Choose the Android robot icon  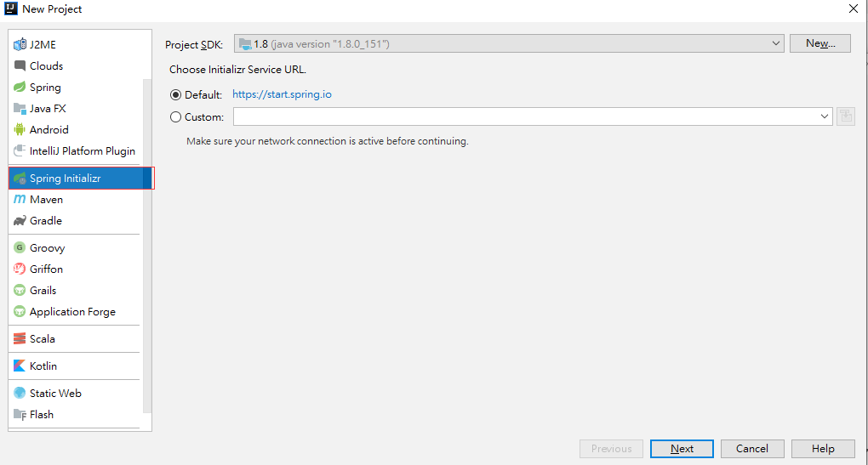coord(20,130)
